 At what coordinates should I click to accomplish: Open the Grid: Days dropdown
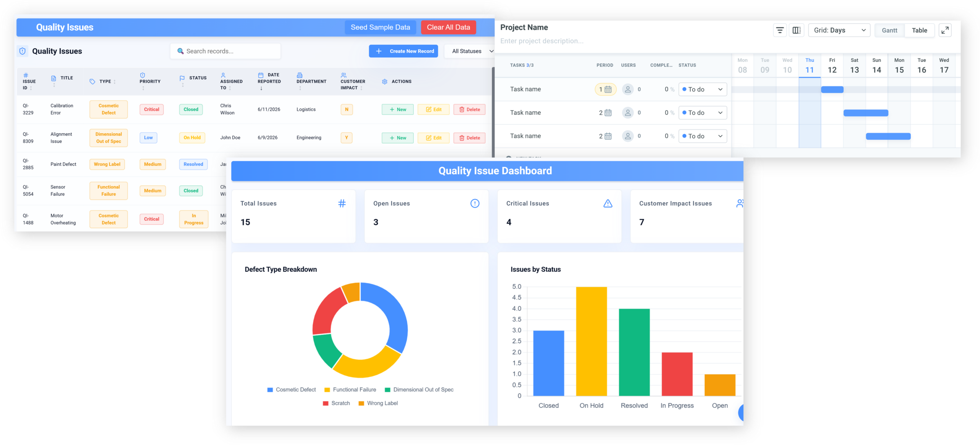pyautogui.click(x=839, y=30)
